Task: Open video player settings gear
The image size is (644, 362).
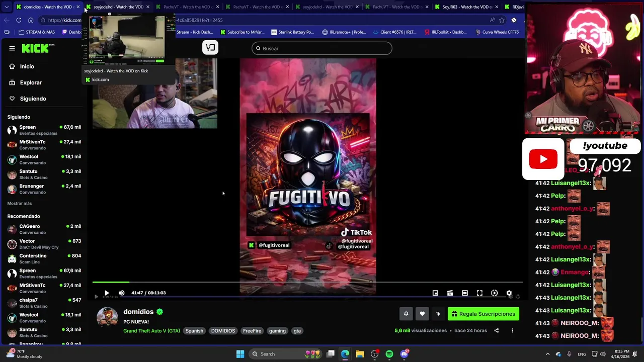Action: pyautogui.click(x=509, y=293)
